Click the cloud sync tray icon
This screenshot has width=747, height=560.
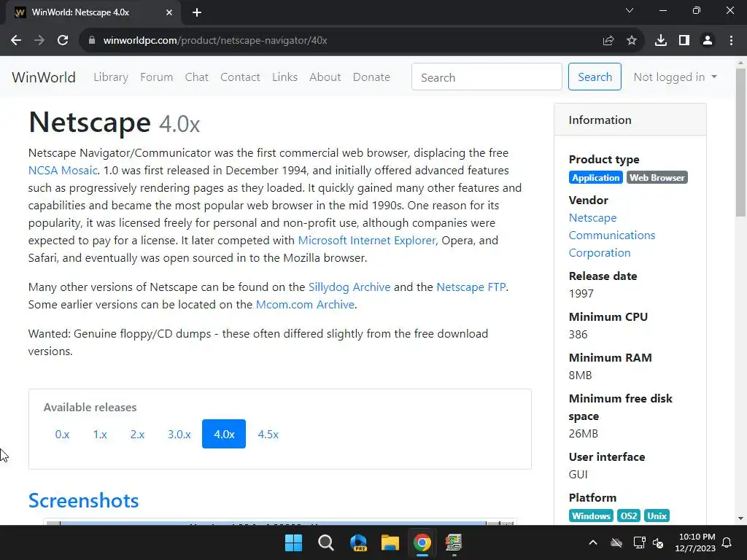(616, 542)
